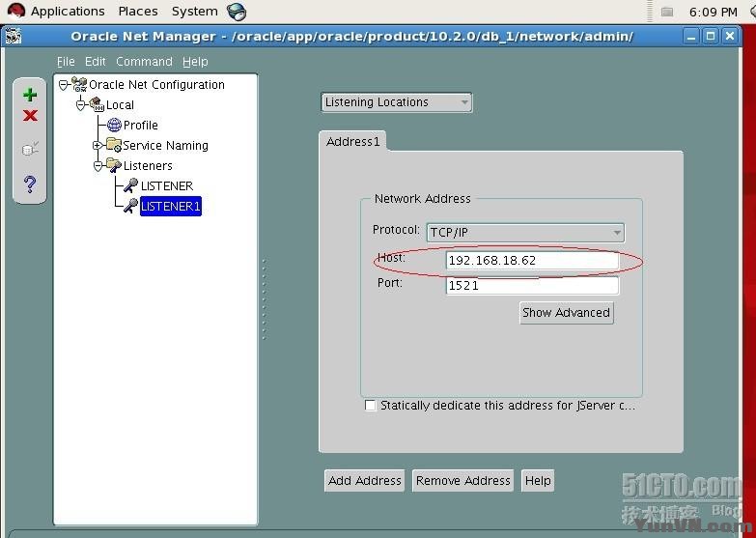Expand the Service Naming tree node
The height and width of the screenshot is (538, 756).
point(98,145)
